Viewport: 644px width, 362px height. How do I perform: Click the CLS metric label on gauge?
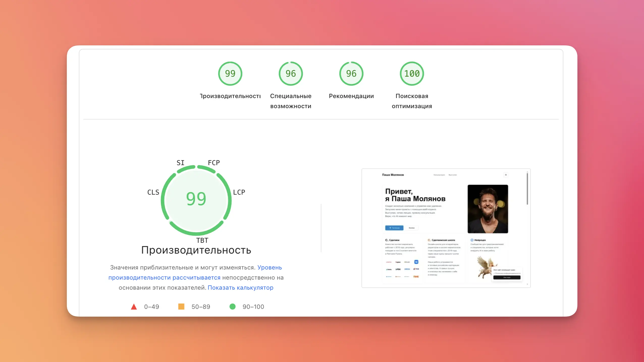[153, 192]
